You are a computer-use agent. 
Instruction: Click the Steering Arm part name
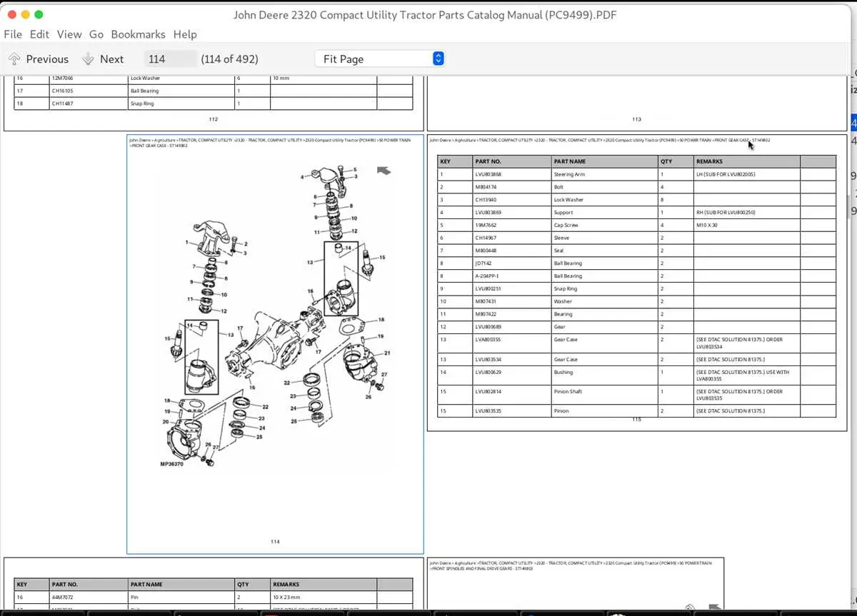(569, 174)
